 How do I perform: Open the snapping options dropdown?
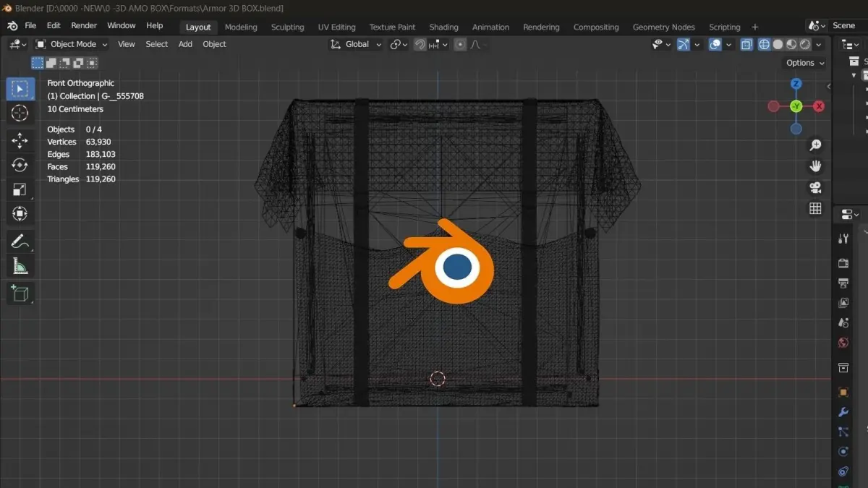coord(439,44)
